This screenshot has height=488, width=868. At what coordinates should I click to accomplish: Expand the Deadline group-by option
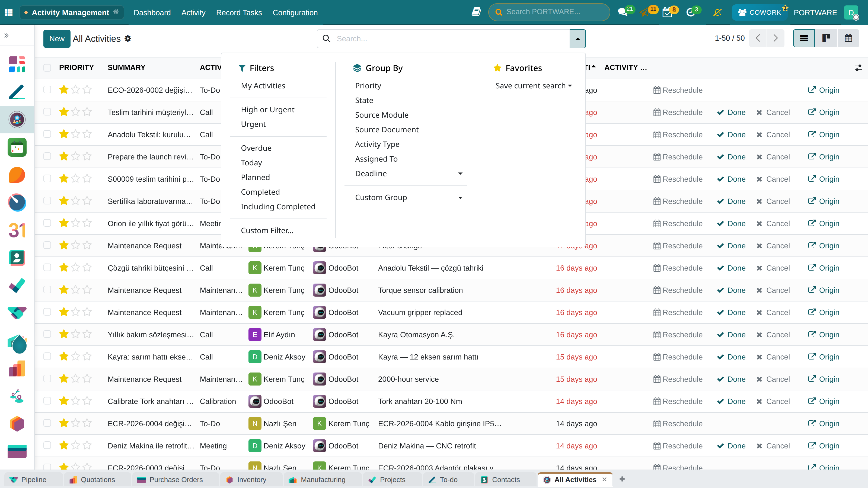[409, 174]
